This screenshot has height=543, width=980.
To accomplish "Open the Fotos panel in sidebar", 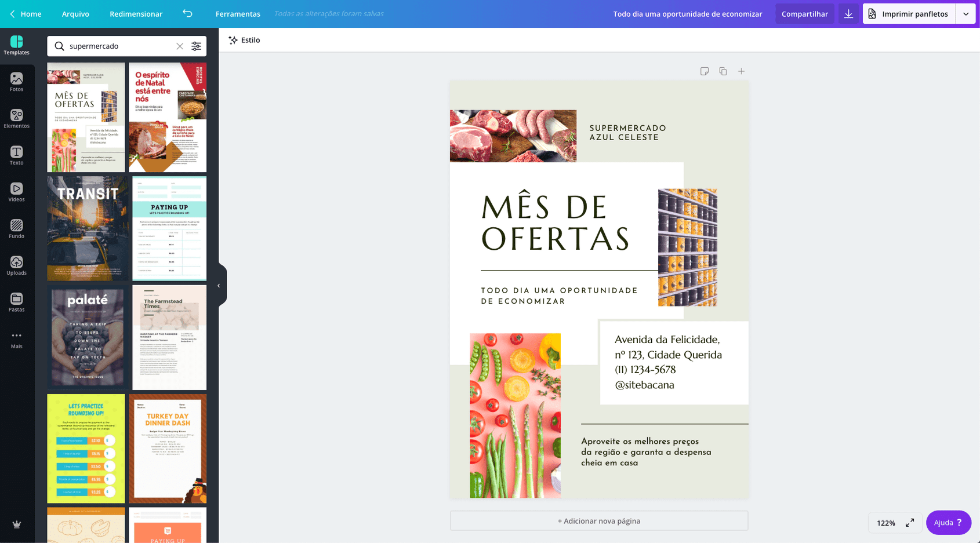I will point(16,82).
